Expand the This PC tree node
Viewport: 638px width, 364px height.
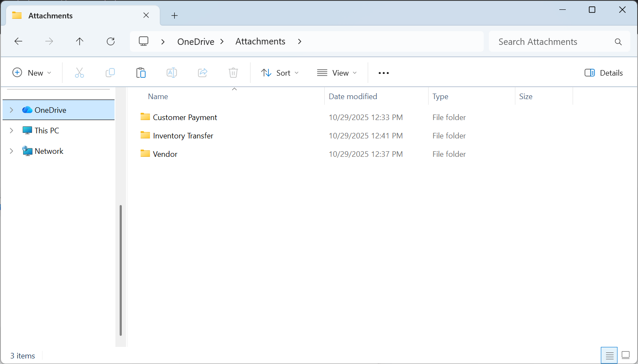(x=12, y=130)
